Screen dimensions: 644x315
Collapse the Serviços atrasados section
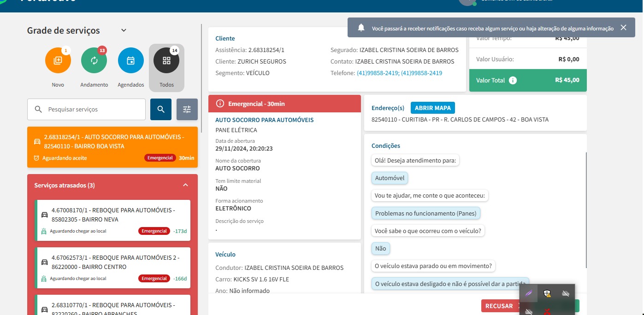coord(185,185)
